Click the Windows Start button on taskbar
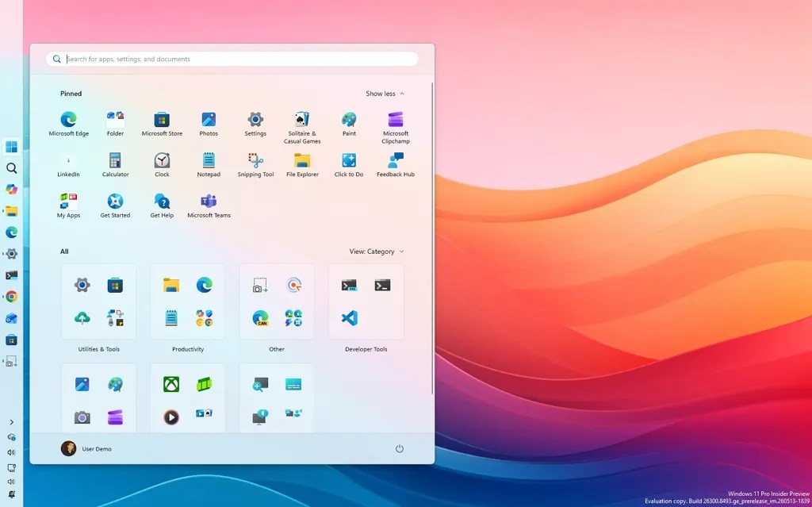The width and height of the screenshot is (812, 507). point(11,147)
